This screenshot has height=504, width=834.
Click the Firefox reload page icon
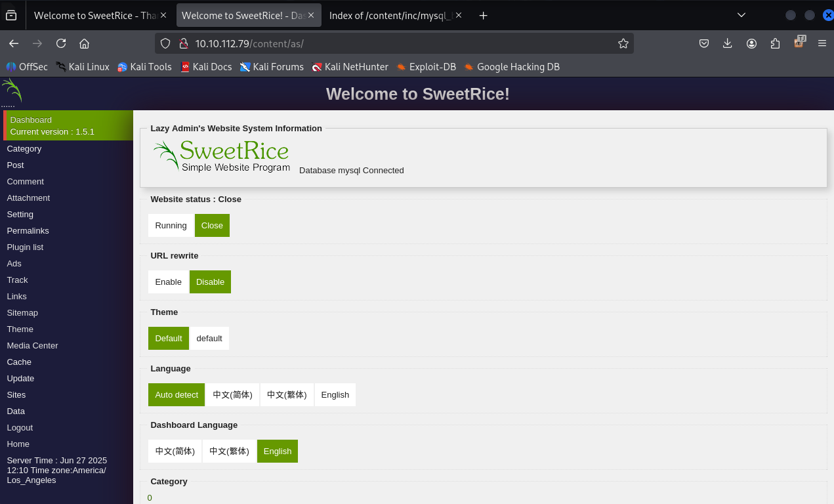61,43
